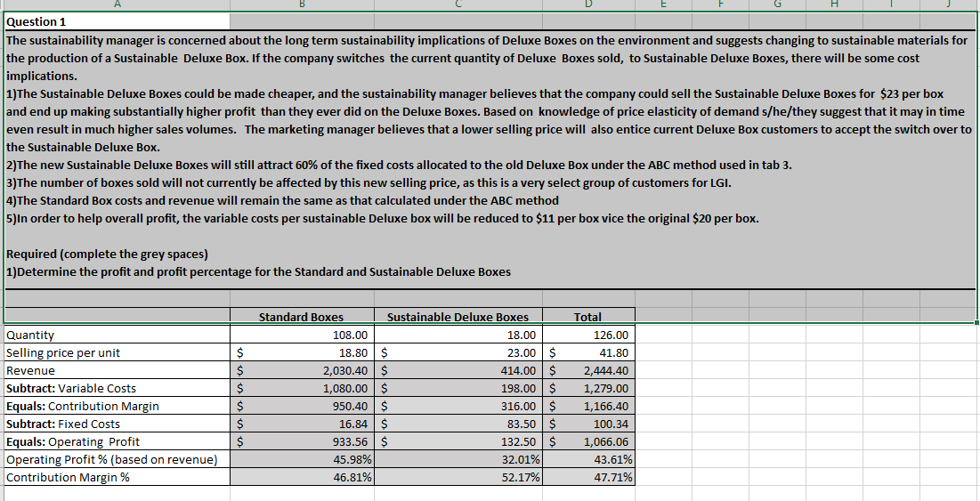This screenshot has height=501, width=980.
Task: Select the fixed costs cell 83.50
Action: coord(458,424)
